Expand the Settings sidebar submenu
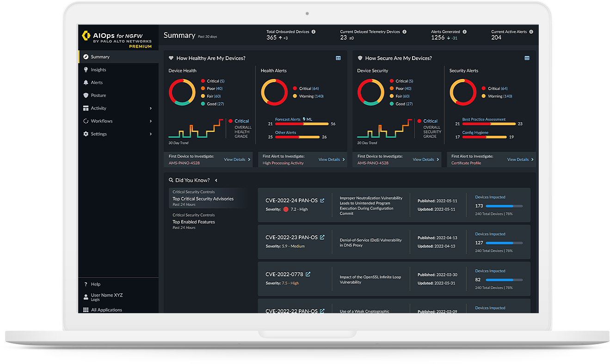 point(151,134)
